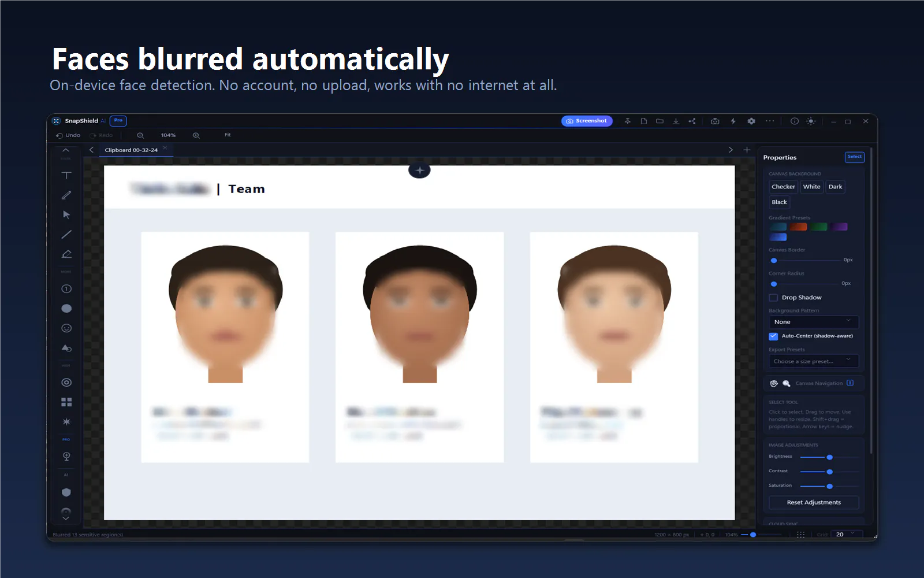This screenshot has height=578, width=924.
Task: Click the download/save icon
Action: [x=676, y=121]
